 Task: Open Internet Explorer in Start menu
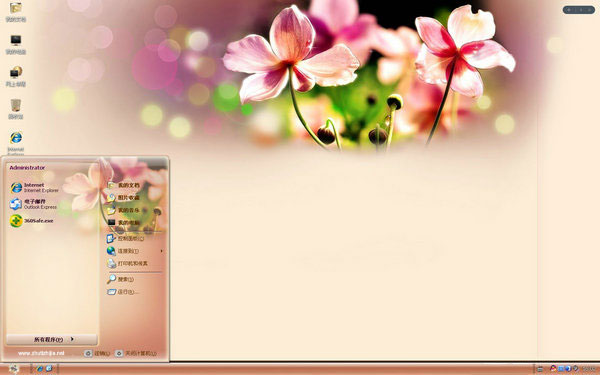tap(35, 188)
